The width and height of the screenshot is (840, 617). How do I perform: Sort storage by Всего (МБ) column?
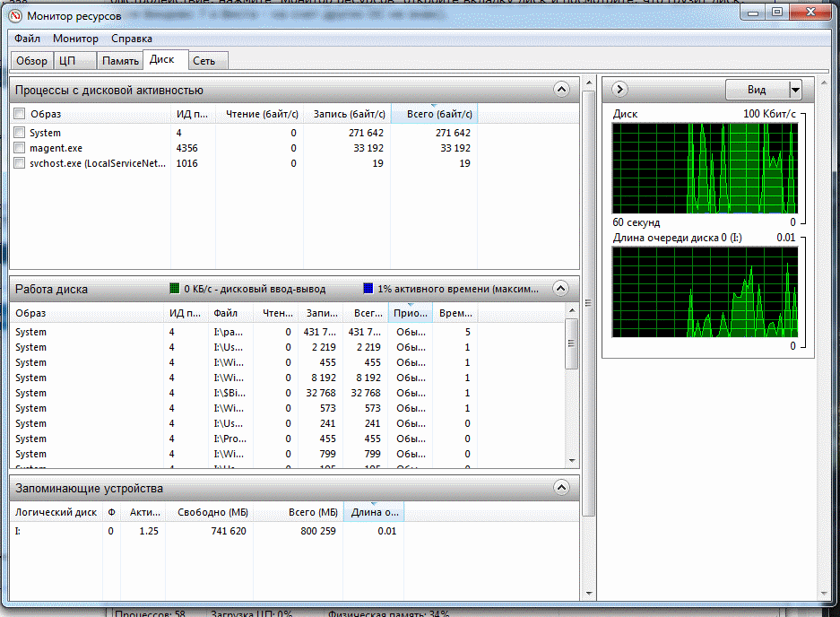tap(299, 512)
